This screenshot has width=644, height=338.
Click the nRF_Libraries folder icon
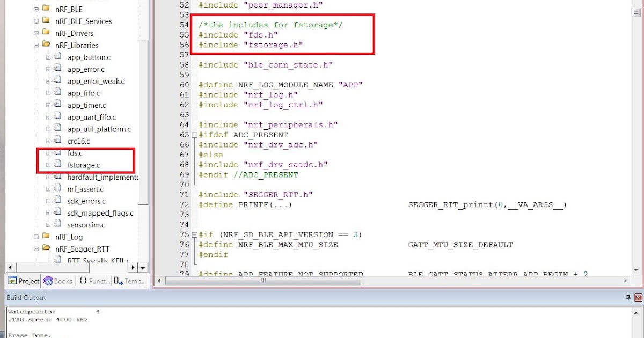[x=46, y=45]
